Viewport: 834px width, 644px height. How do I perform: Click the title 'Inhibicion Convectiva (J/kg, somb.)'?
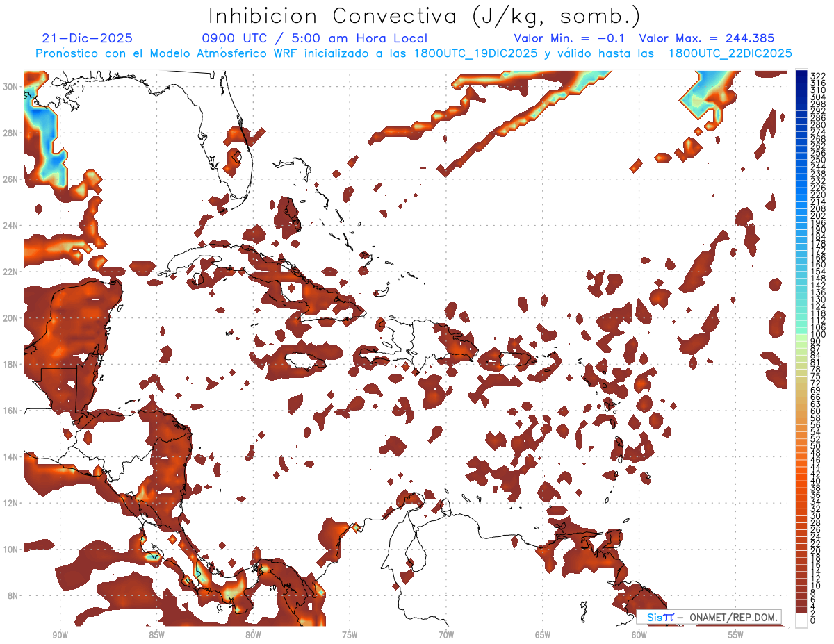[425, 17]
